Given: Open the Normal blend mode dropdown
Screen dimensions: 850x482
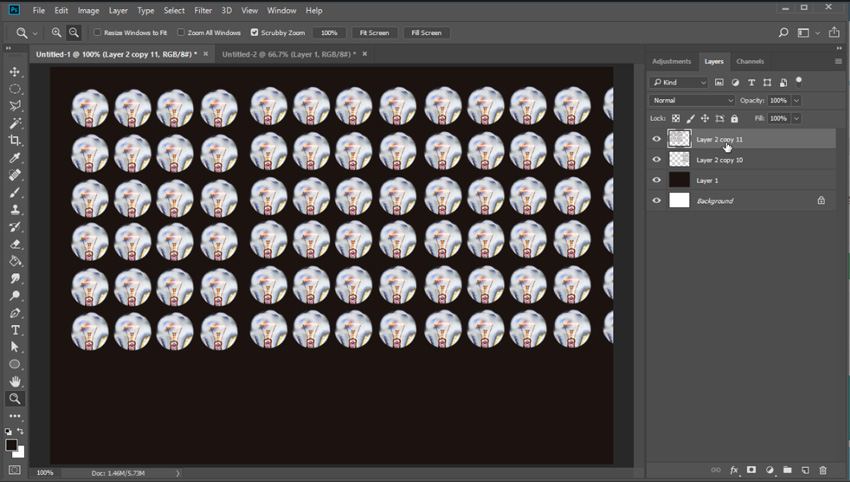Looking at the screenshot, I should click(692, 100).
